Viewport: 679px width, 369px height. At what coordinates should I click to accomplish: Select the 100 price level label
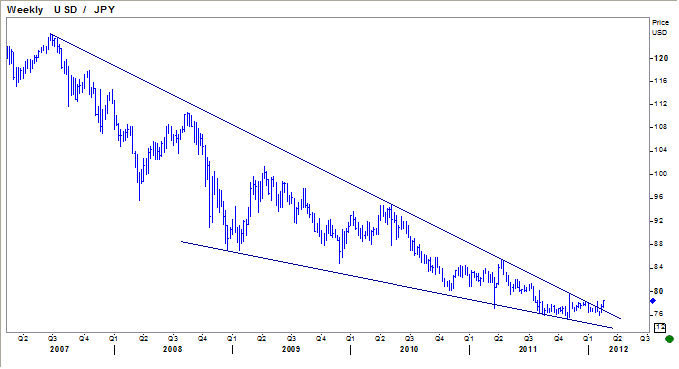click(661, 174)
